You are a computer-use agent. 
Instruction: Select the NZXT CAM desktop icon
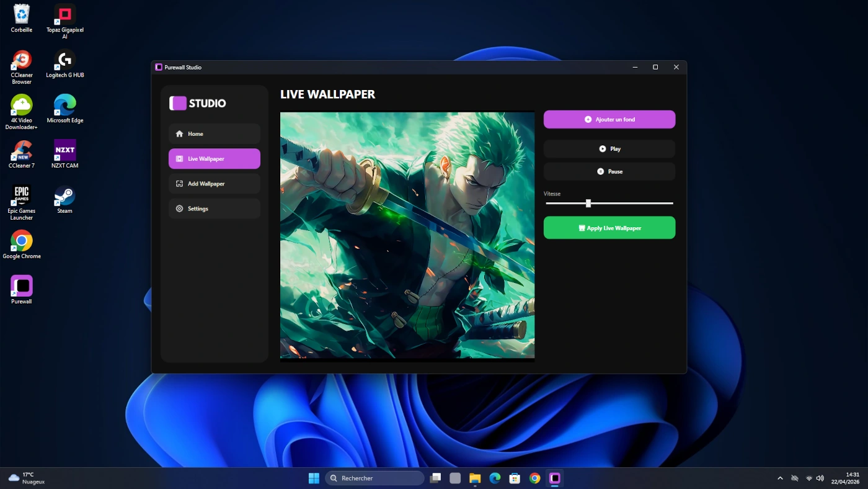pos(64,151)
